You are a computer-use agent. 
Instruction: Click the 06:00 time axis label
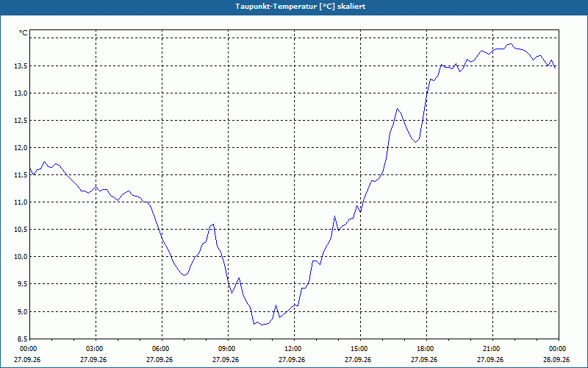pyautogui.click(x=162, y=349)
